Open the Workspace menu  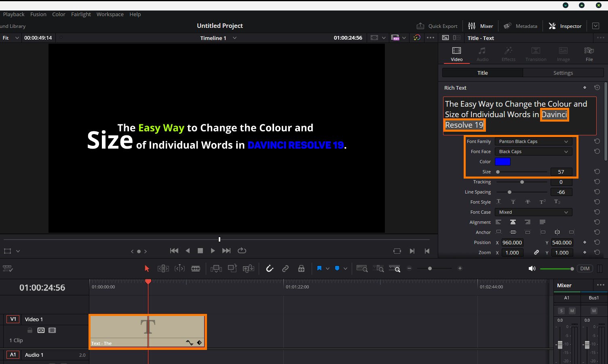coord(110,14)
